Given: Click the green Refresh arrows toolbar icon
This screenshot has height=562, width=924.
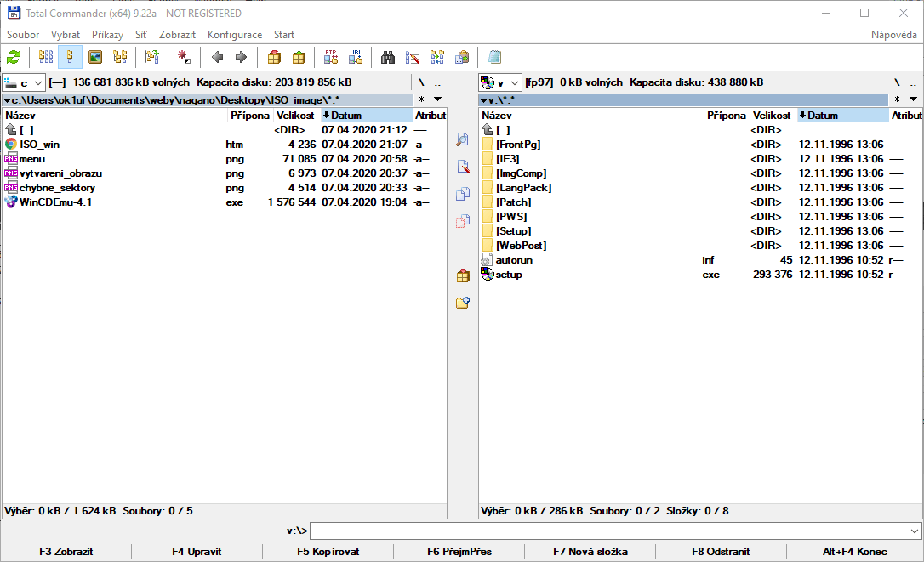Looking at the screenshot, I should pos(14,58).
